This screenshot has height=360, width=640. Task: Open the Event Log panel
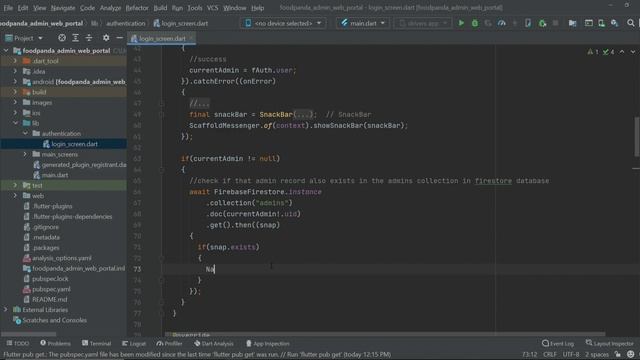[558, 344]
